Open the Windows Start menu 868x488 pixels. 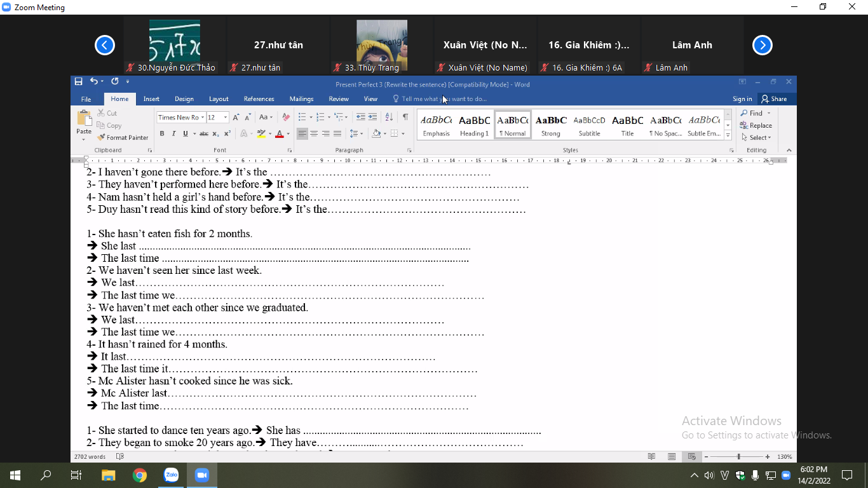tap(15, 475)
